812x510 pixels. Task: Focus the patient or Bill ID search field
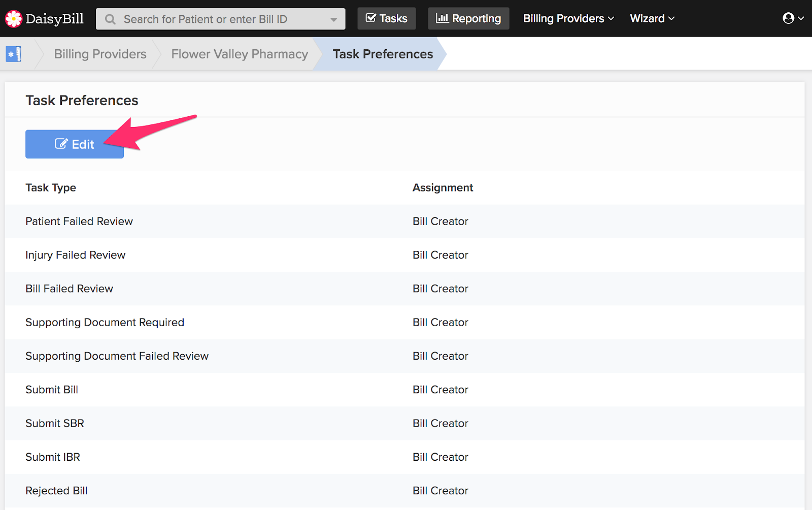[x=221, y=19]
